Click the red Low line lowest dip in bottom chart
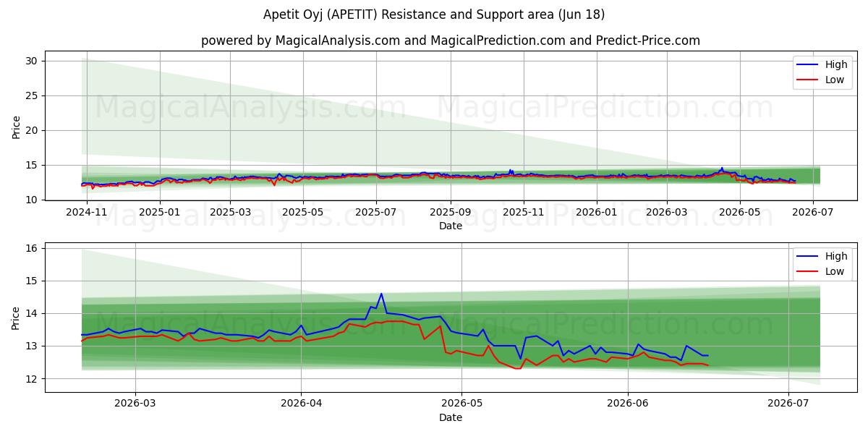868x434 pixels. pyautogui.click(x=516, y=369)
